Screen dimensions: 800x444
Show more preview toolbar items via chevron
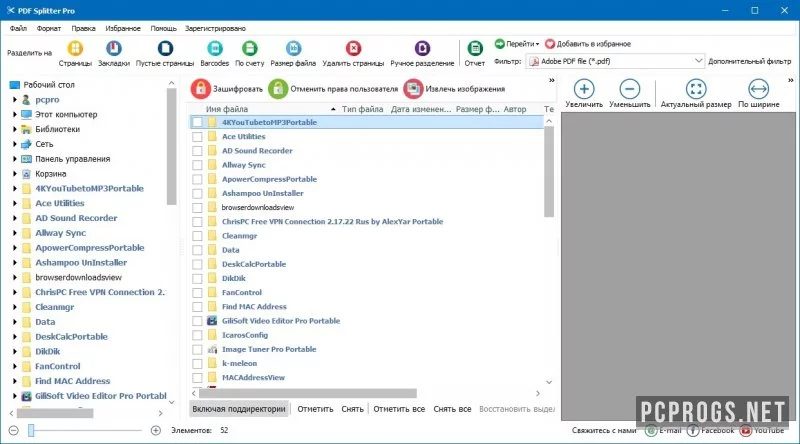point(790,81)
